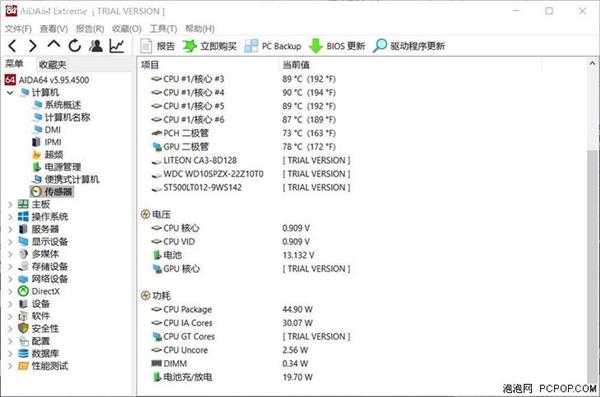Click the back navigation arrow icon
Image resolution: width=600 pixels, height=397 pixels.
pyautogui.click(x=12, y=46)
